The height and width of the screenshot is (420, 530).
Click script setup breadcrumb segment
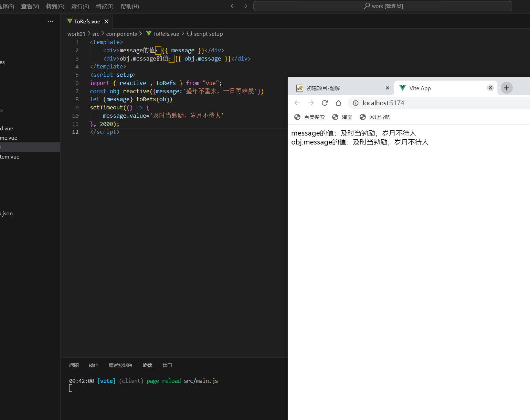click(208, 34)
